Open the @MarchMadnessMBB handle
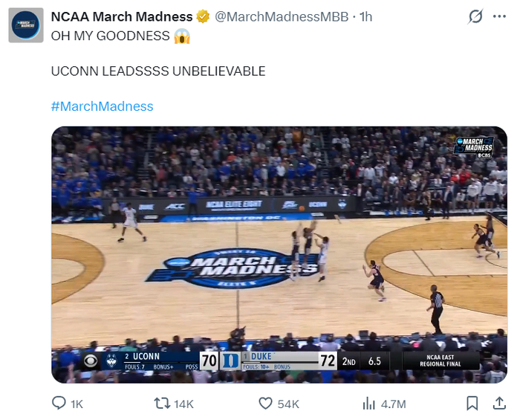 click(x=281, y=16)
